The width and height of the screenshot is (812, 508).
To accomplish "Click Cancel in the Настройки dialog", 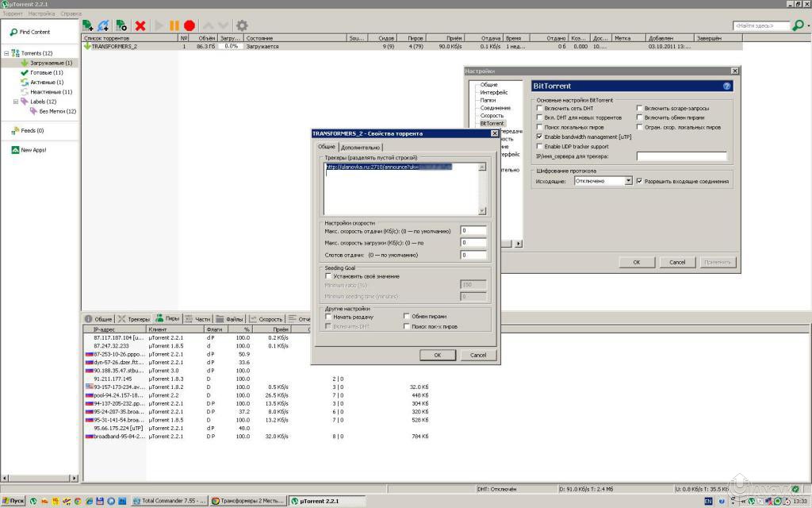I will (677, 262).
